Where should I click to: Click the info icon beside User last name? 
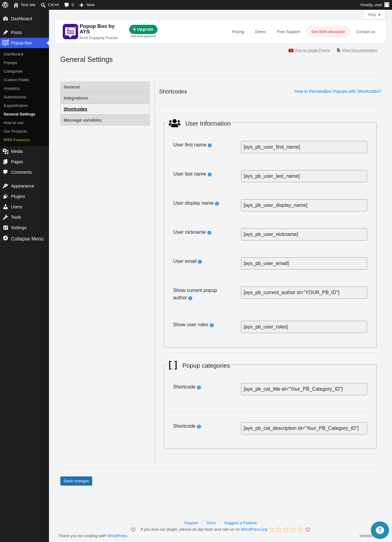click(210, 175)
